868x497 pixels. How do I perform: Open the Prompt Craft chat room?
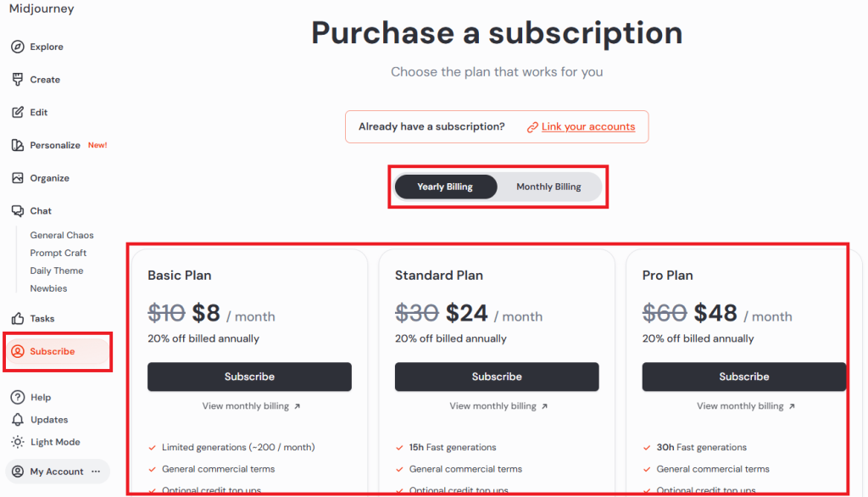point(58,253)
